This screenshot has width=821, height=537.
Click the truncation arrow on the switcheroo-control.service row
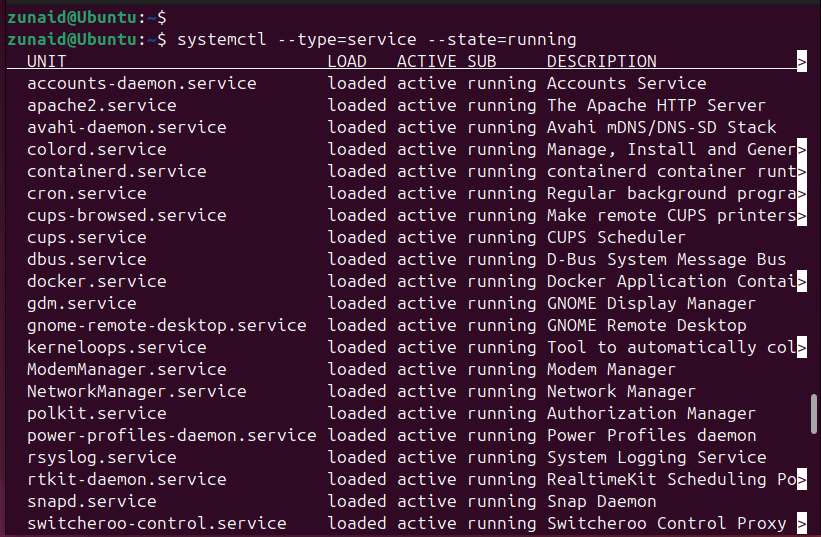pyautogui.click(x=801, y=524)
